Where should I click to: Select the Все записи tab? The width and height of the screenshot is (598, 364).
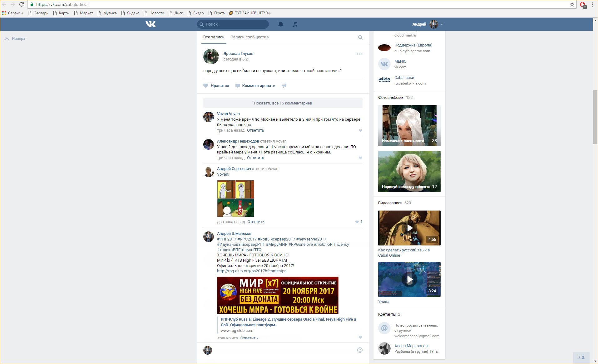point(214,37)
